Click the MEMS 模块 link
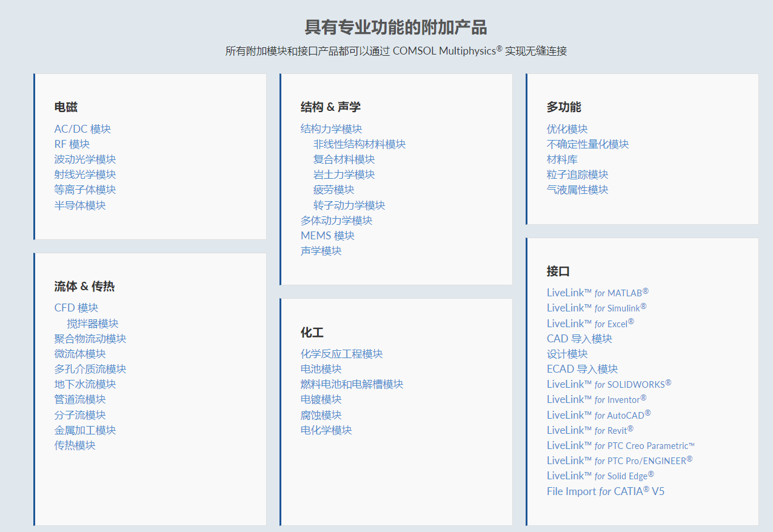Viewport: 773px width, 532px height. click(328, 236)
